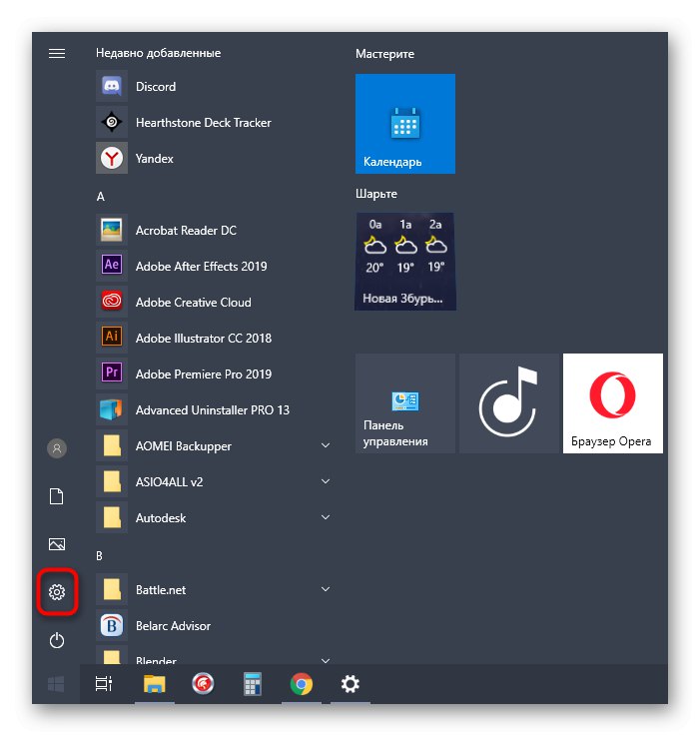Viewport: 700px width, 736px height.
Task: Expand the AOMEI Backupper folder chevron
Action: (326, 445)
